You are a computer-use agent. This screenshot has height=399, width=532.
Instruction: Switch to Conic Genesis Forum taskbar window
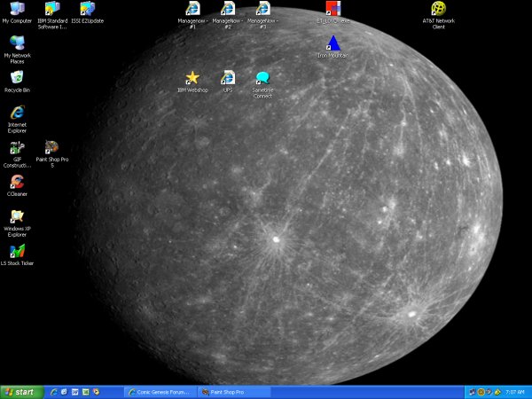click(x=160, y=392)
